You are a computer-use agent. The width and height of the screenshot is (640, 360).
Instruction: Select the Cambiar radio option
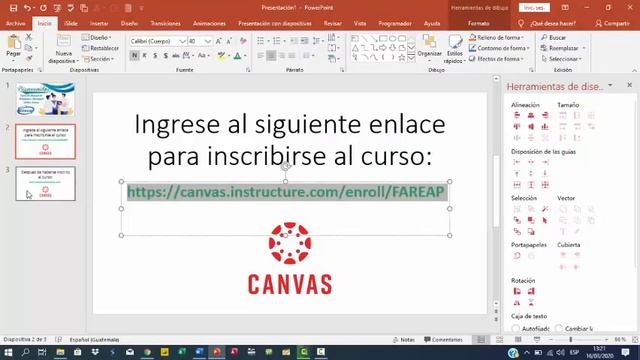559,328
